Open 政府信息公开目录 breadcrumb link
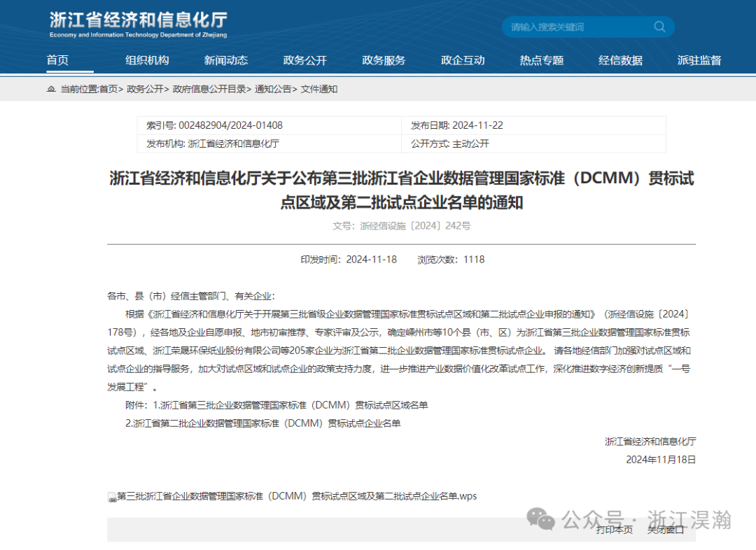 tap(209, 89)
